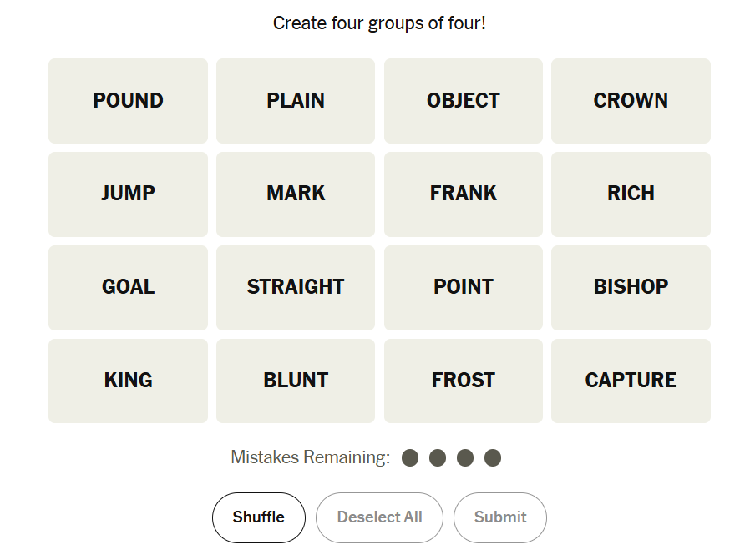755x560 pixels.
Task: Select the CROWN tile
Action: [x=631, y=101]
